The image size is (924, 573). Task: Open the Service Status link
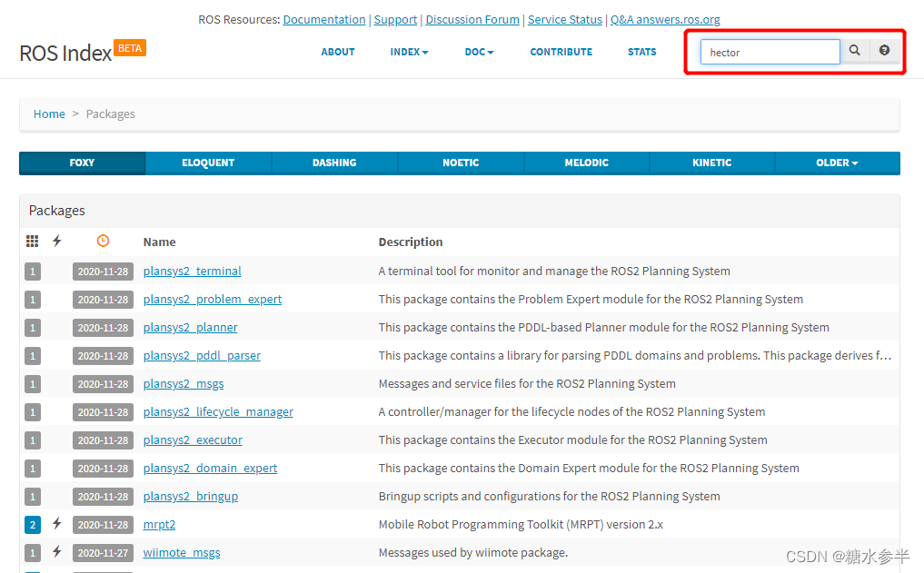(565, 19)
